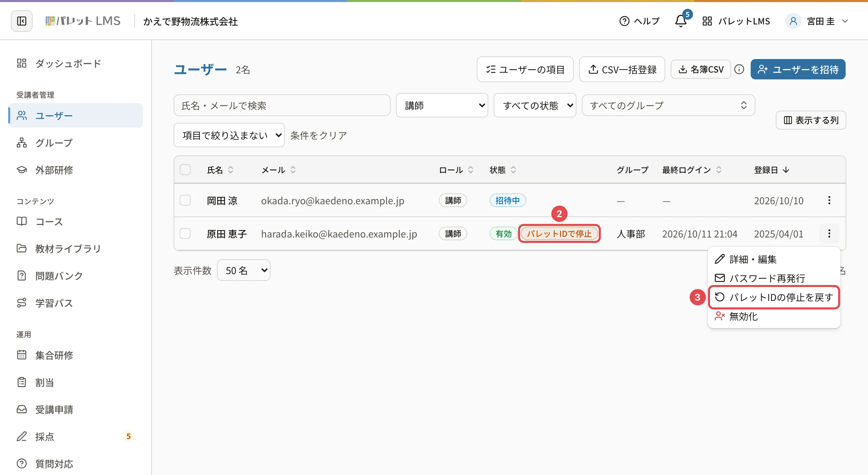
Task: Click the email harada.keiko@kaedeno.example.jp
Action: point(339,234)
